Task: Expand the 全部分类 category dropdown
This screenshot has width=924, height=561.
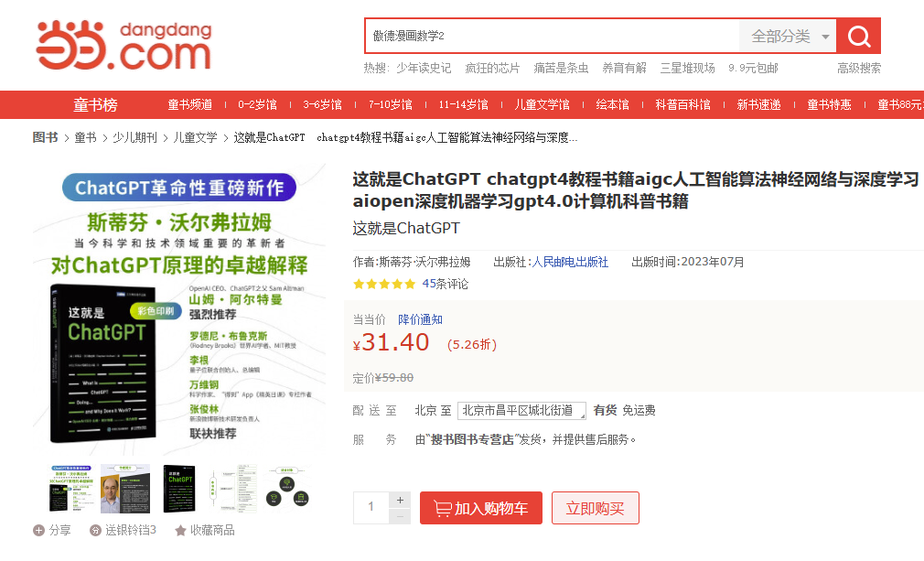Action: coord(789,37)
